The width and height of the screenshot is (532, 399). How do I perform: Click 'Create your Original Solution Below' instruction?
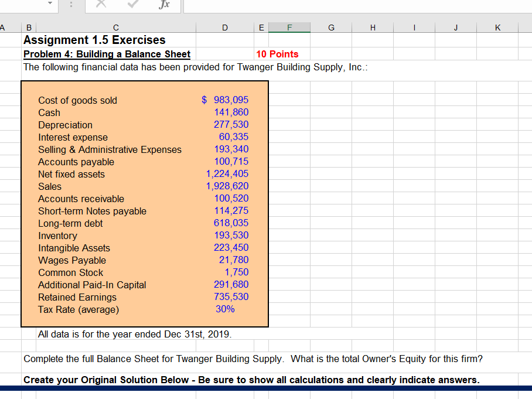pos(251,380)
